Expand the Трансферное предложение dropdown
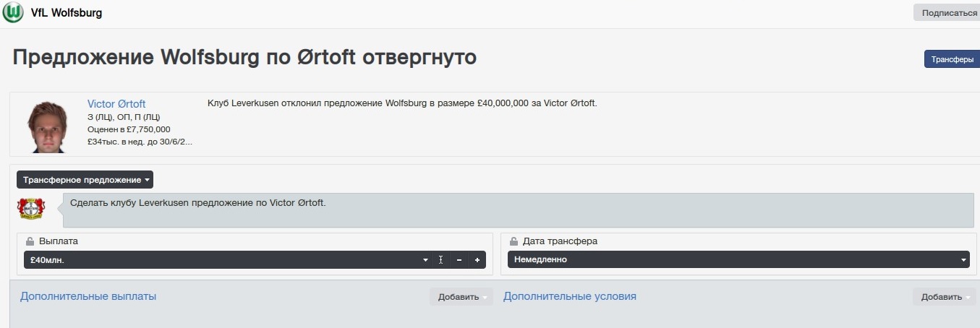980x328 pixels. pos(85,180)
